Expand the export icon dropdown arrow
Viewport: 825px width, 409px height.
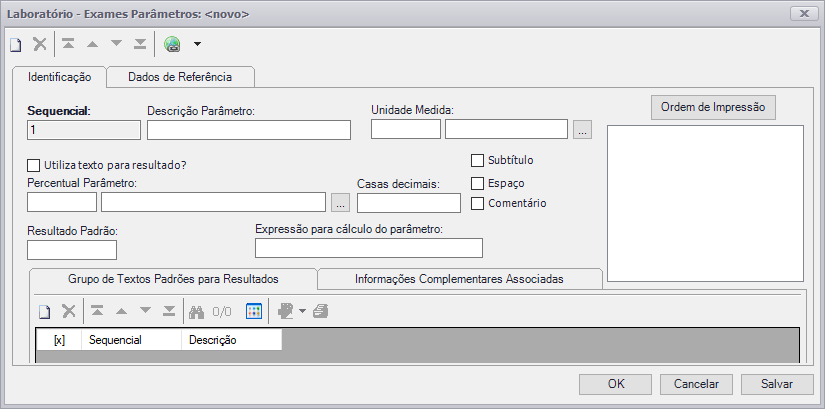302,311
